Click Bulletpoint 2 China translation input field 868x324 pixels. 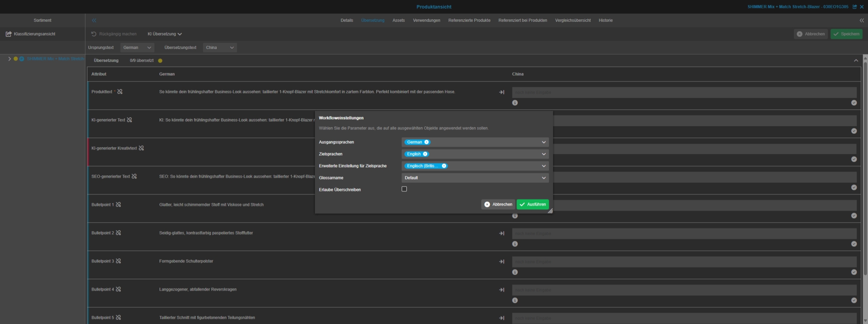point(684,234)
